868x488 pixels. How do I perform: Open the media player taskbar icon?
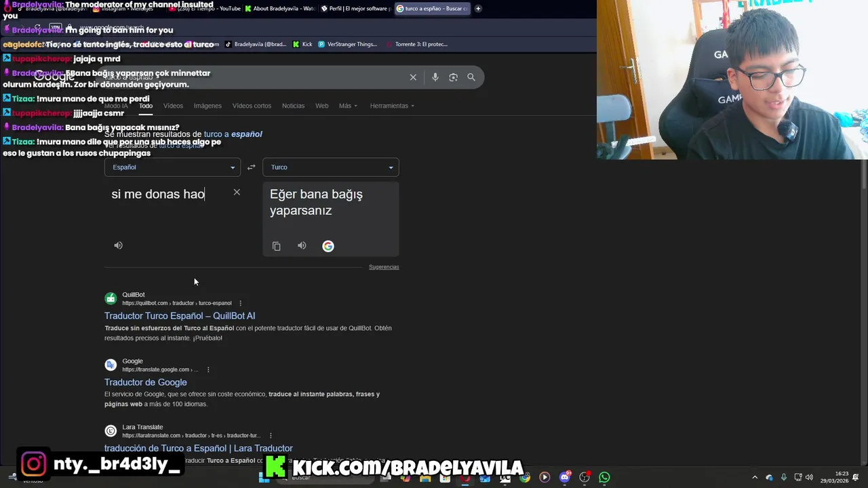(545, 478)
